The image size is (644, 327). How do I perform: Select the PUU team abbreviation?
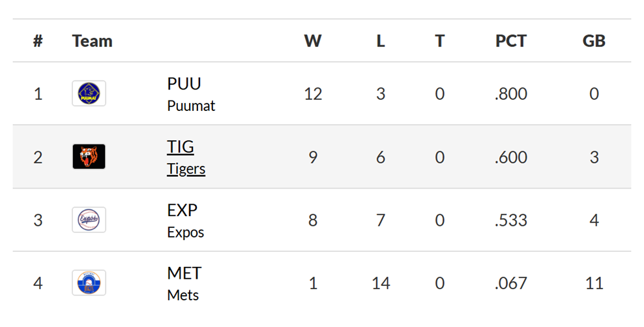tap(184, 84)
